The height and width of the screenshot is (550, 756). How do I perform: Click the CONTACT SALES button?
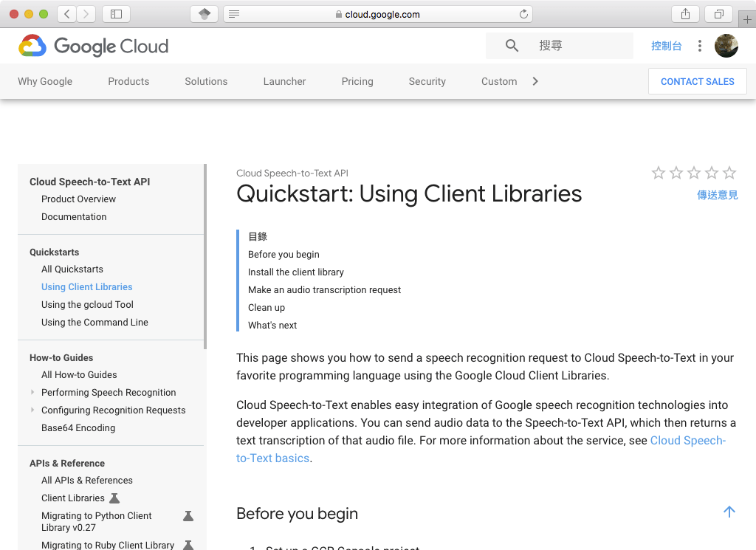click(697, 81)
